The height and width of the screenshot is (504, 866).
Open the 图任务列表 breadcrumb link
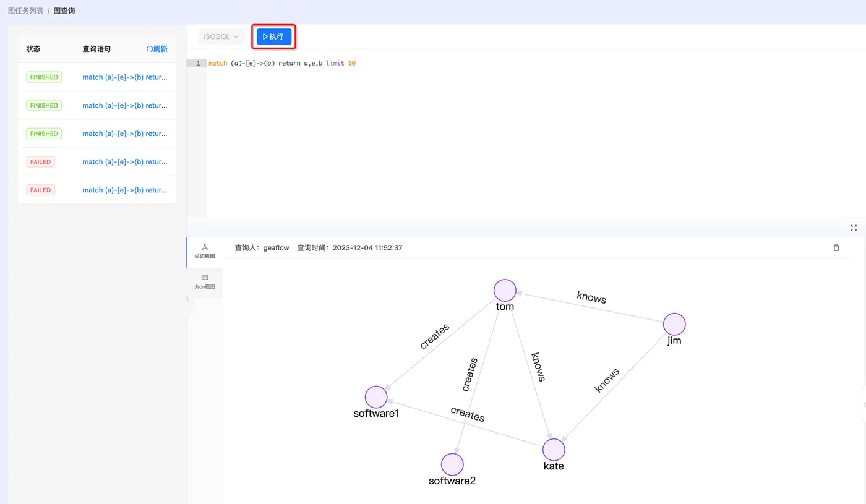[25, 11]
